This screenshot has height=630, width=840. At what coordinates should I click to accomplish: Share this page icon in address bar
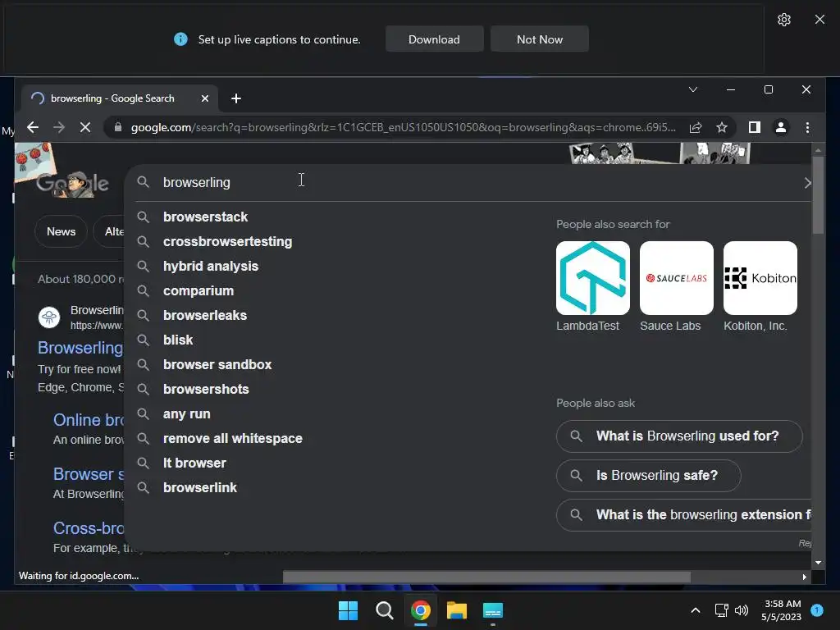696,127
